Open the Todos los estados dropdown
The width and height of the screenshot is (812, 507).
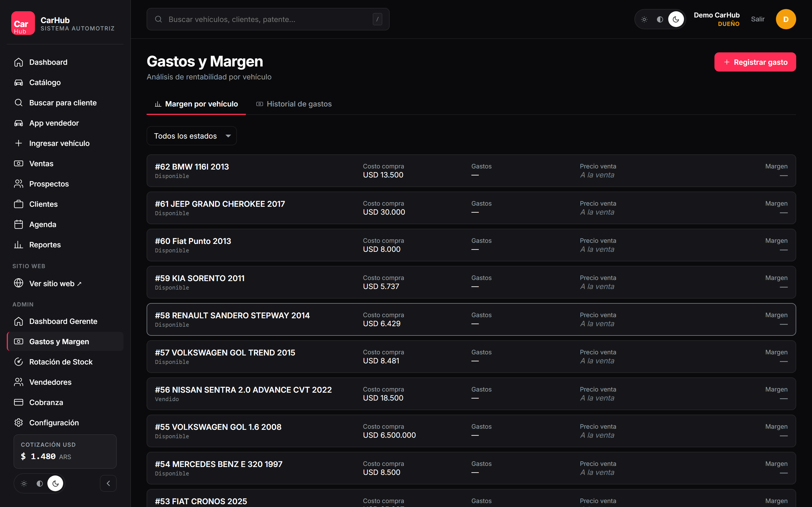(192, 136)
